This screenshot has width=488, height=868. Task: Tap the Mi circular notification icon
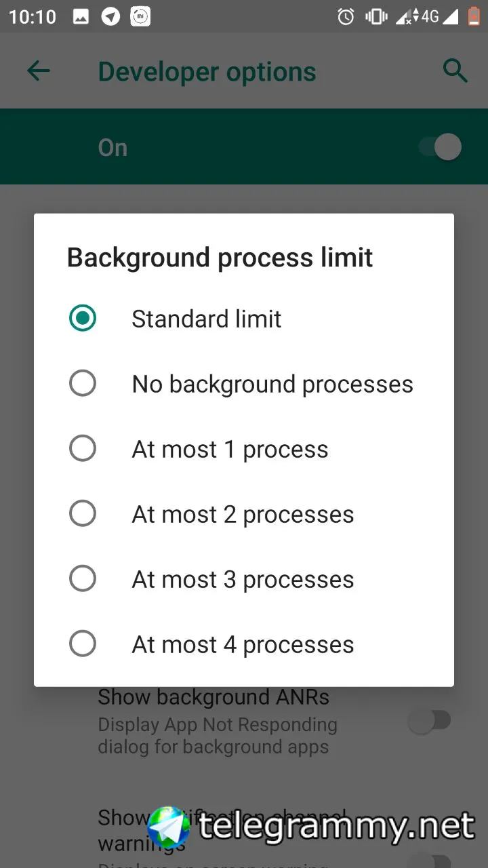tap(140, 17)
